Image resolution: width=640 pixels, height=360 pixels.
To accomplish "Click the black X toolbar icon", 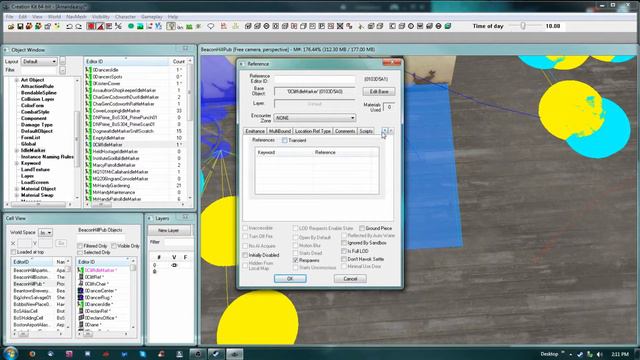I will 340,26.
